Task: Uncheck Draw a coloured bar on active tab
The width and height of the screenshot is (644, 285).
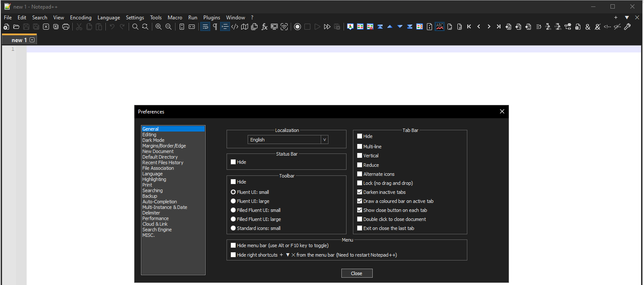Action: [360, 201]
